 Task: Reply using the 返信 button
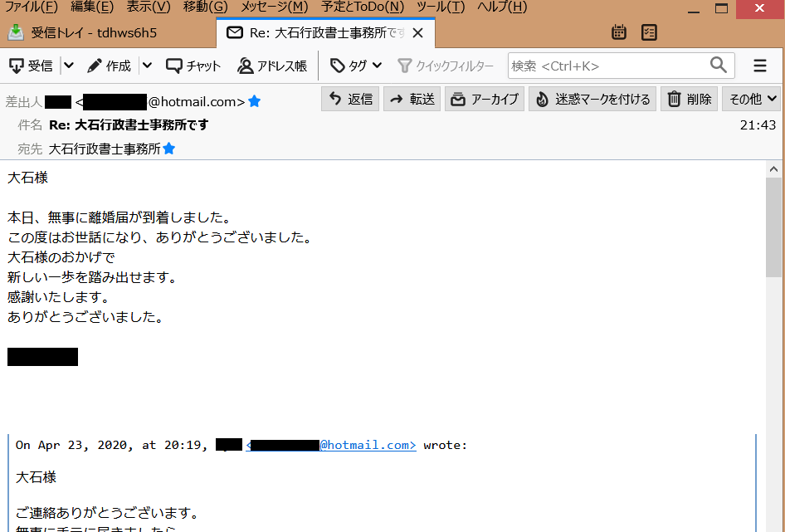tap(350, 100)
